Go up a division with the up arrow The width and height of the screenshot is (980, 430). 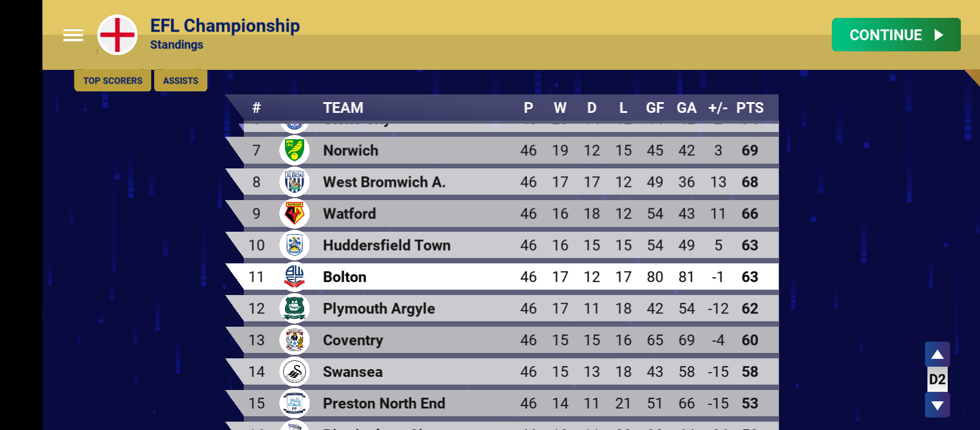click(937, 355)
